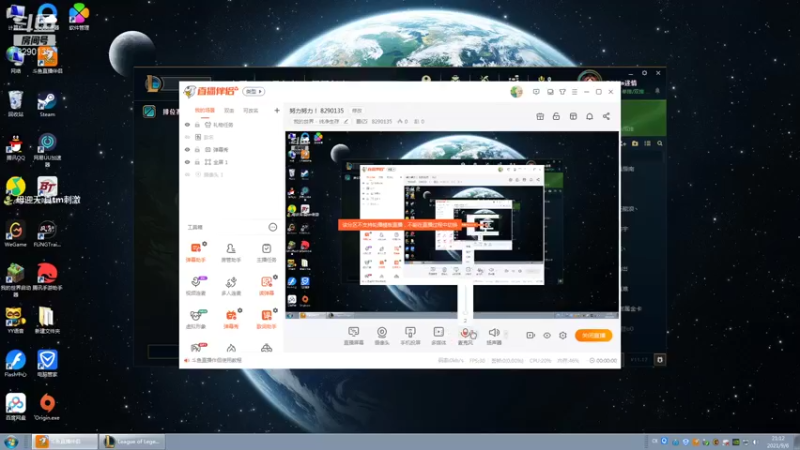
Task: Open the 视频连麦 tool icon
Action: (195, 286)
